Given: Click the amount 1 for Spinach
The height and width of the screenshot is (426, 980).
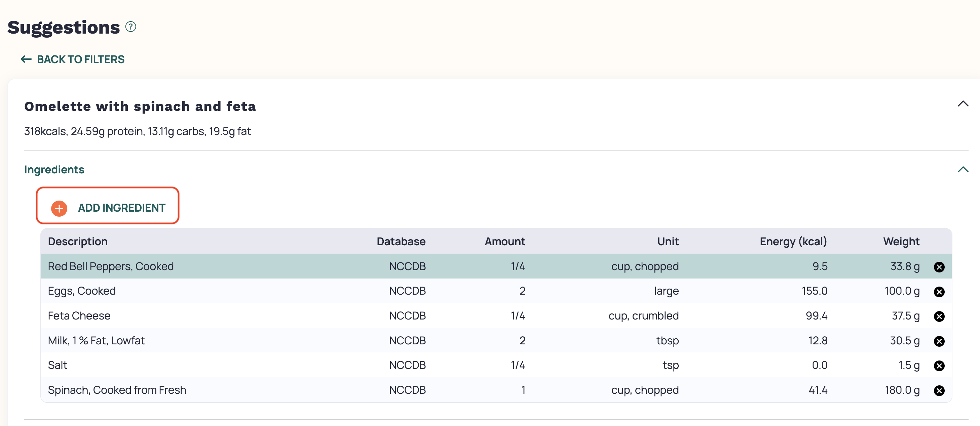Looking at the screenshot, I should pyautogui.click(x=523, y=390).
